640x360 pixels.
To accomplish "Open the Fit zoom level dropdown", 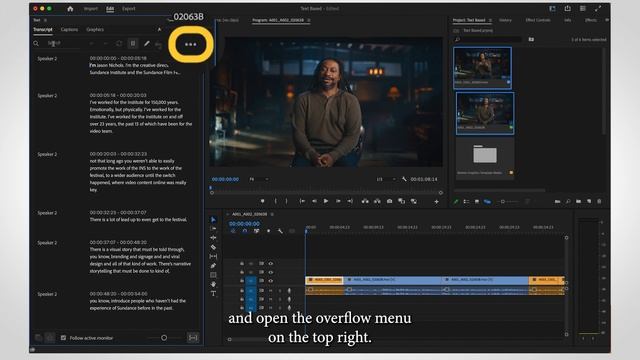I will pos(259,179).
